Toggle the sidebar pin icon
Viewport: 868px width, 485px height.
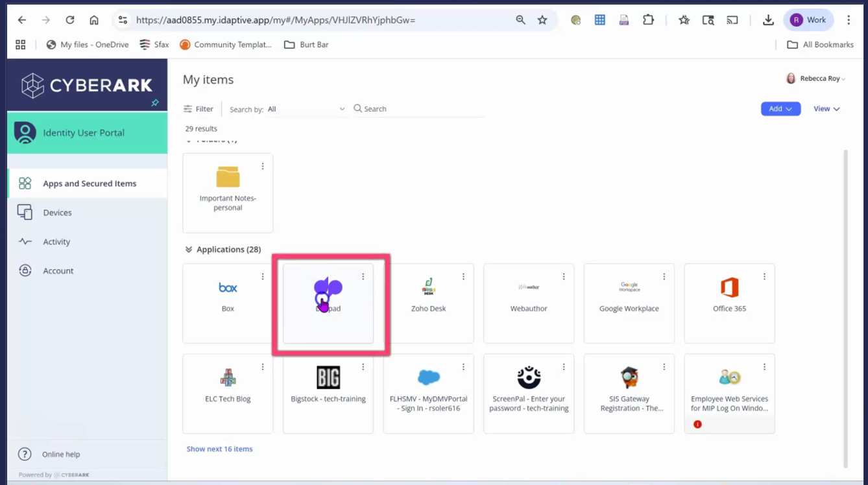[155, 103]
